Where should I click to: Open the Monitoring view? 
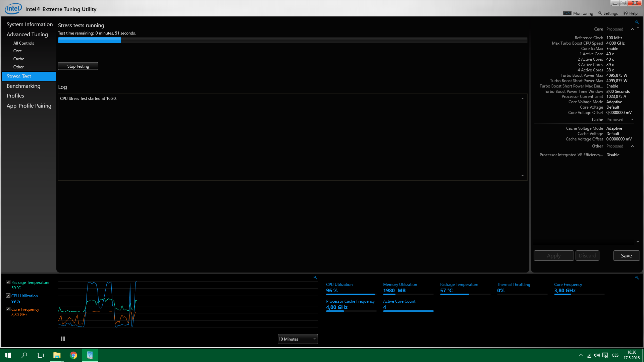tap(579, 13)
